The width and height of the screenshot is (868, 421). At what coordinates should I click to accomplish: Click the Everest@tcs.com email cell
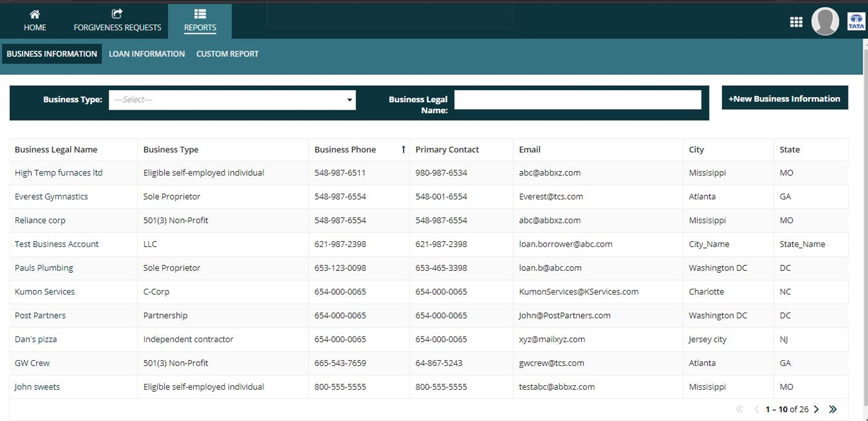pyautogui.click(x=551, y=197)
